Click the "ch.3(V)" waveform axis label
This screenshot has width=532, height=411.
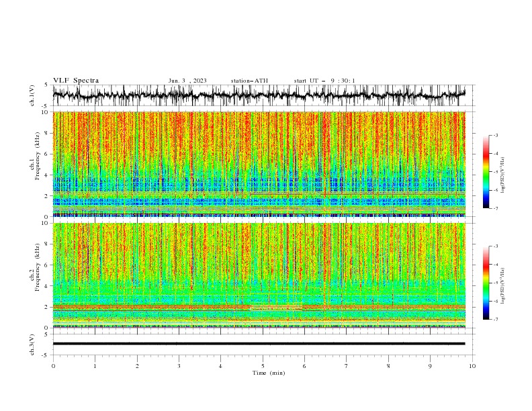coord(32,345)
